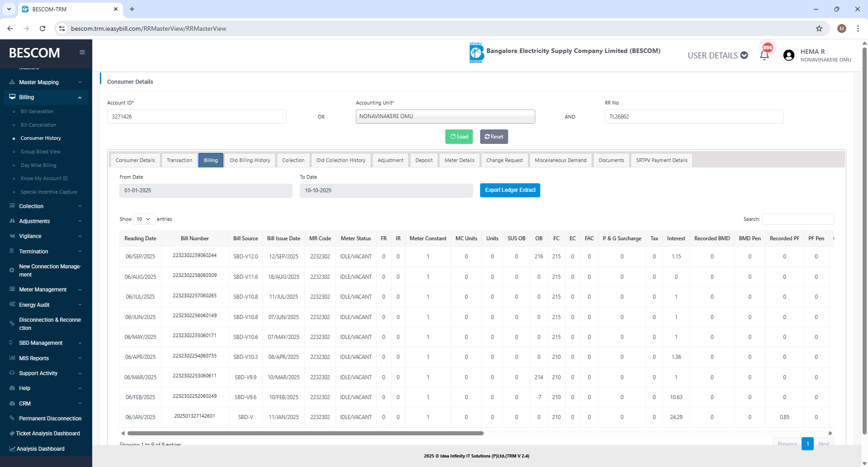Open the browser three-dot menu
The height and width of the screenshot is (467, 868).
858,29
